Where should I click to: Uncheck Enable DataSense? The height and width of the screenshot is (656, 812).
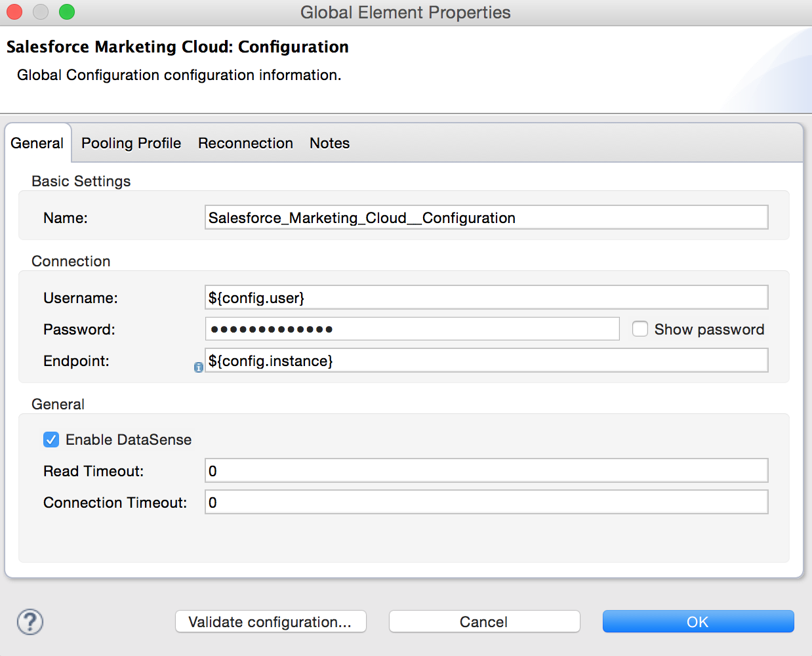[x=51, y=440]
